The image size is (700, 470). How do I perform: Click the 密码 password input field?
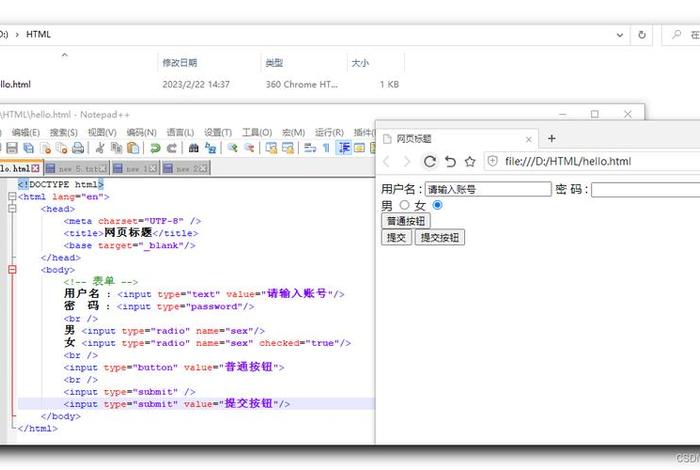[x=646, y=190]
